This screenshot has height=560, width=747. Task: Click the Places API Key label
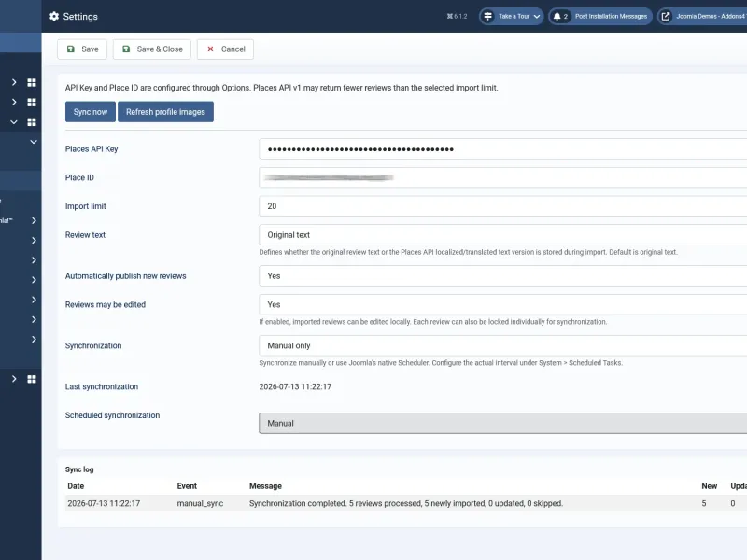pos(92,149)
